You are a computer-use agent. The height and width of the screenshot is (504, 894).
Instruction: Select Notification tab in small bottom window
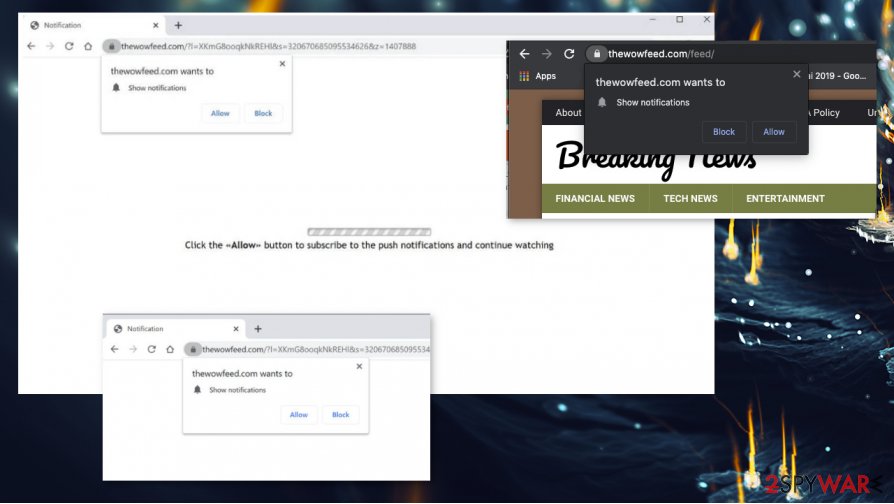tap(176, 329)
